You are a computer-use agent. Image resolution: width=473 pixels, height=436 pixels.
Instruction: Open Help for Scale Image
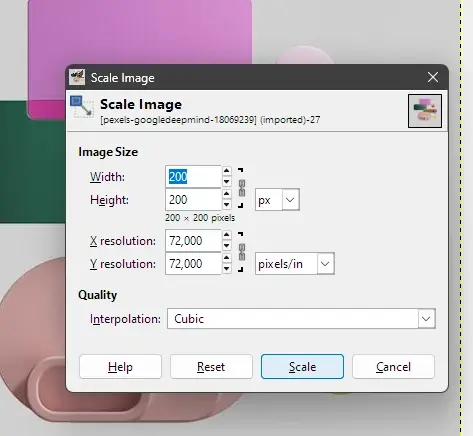[120, 367]
